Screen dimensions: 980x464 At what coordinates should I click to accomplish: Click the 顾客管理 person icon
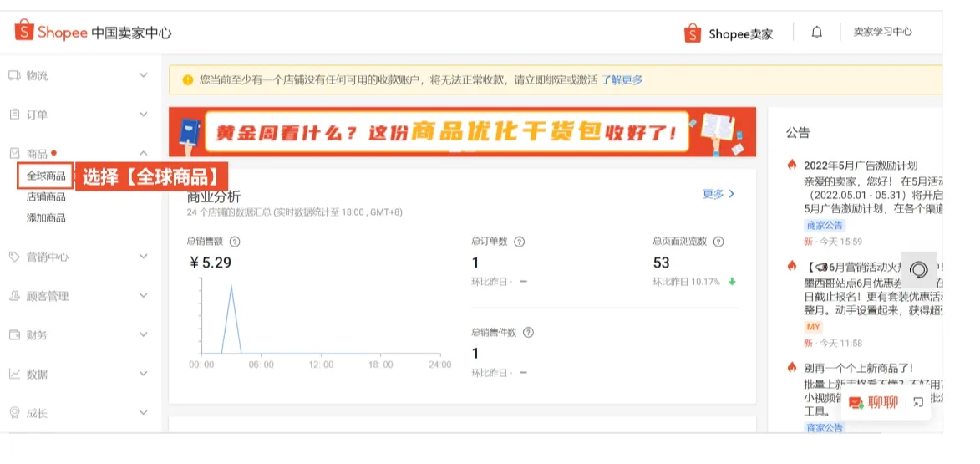[x=14, y=296]
